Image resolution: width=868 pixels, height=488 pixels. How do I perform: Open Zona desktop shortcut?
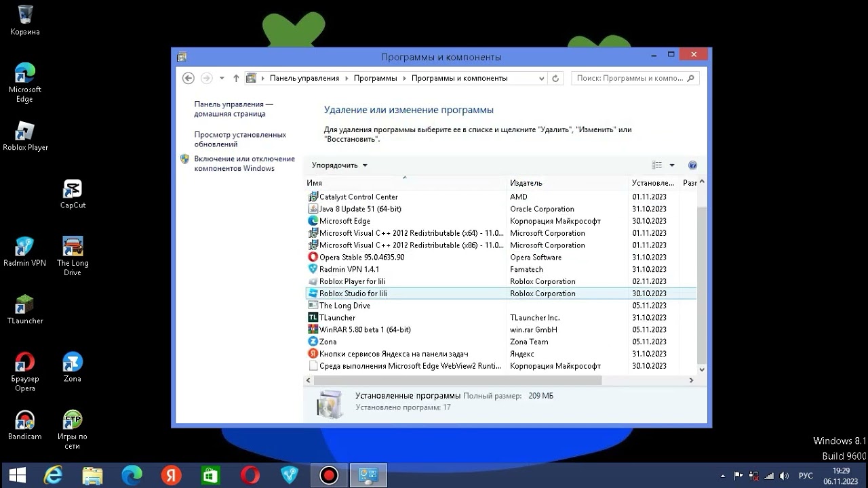click(73, 367)
